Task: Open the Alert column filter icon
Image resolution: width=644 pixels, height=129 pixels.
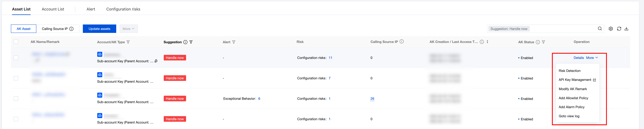Action: click(234, 42)
